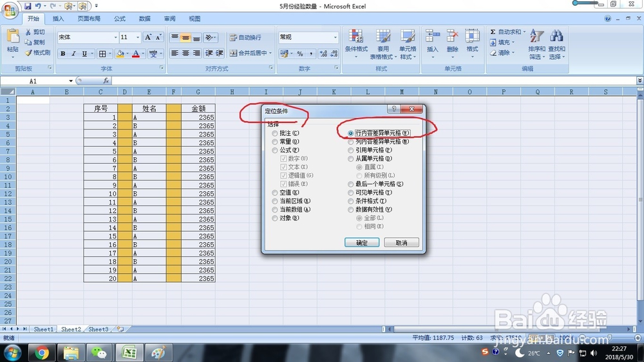Click the Save icon in quick access toolbar

point(28,6)
